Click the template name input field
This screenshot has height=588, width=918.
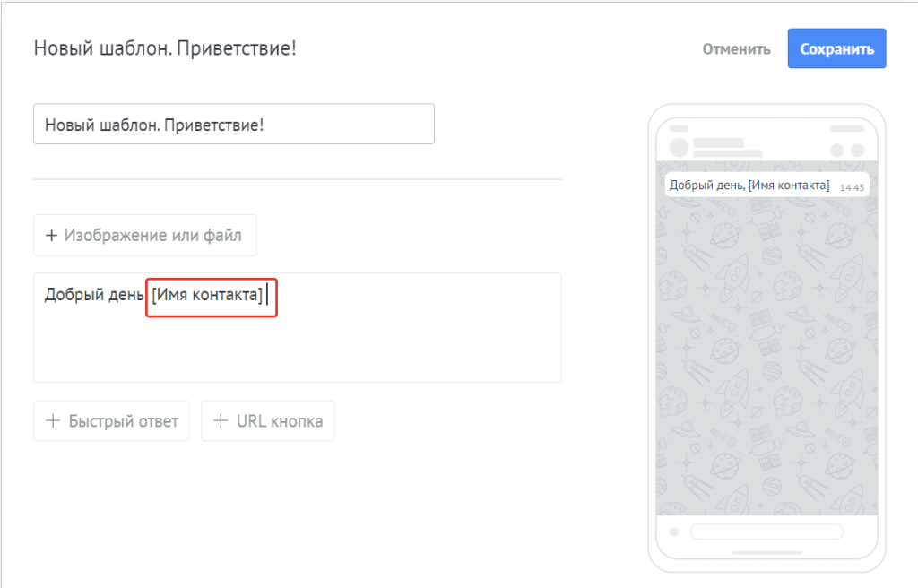233,124
